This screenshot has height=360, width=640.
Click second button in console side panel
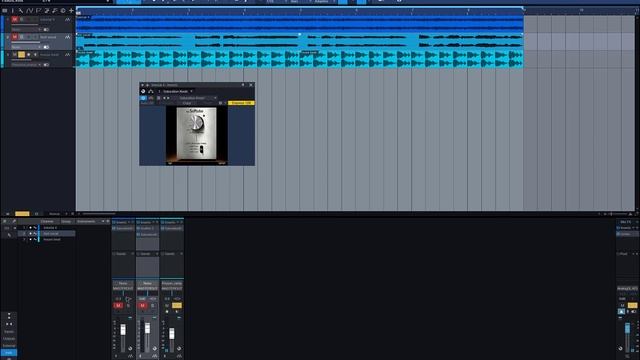coord(9,339)
